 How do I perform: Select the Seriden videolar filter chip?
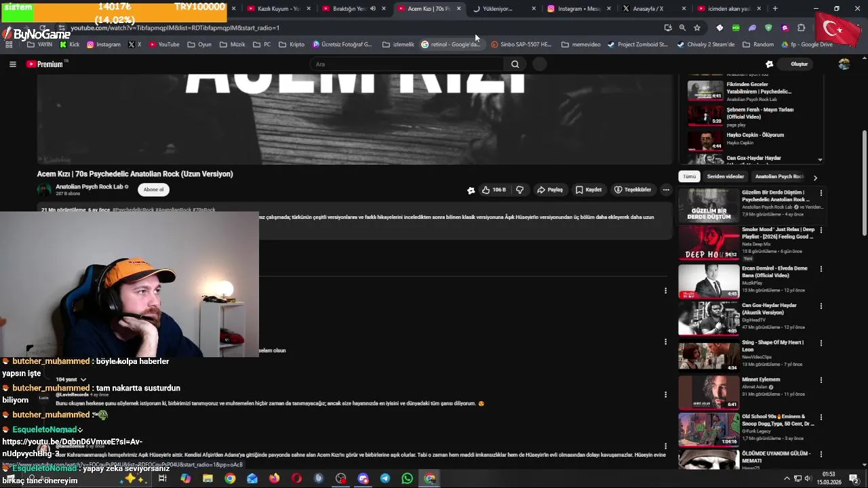point(726,176)
